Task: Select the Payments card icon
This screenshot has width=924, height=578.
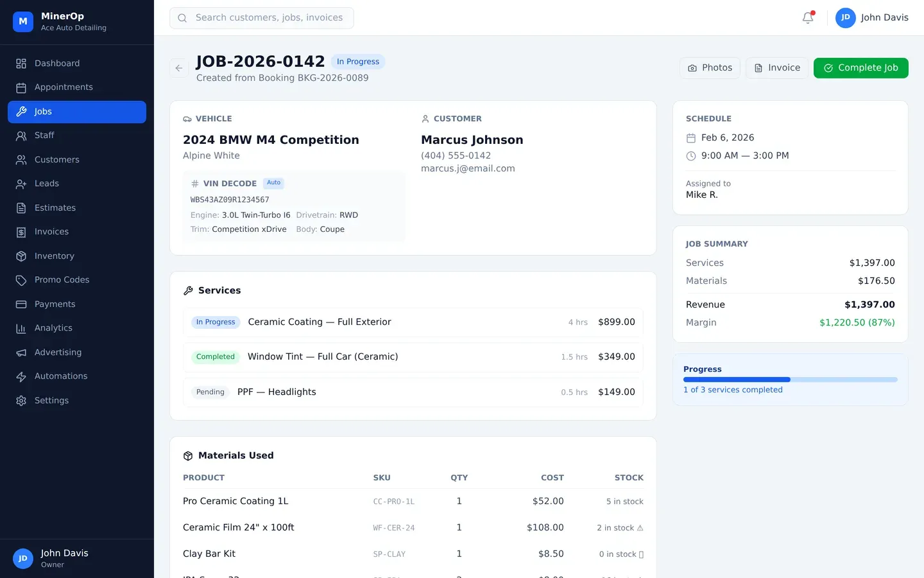Action: 22,304
